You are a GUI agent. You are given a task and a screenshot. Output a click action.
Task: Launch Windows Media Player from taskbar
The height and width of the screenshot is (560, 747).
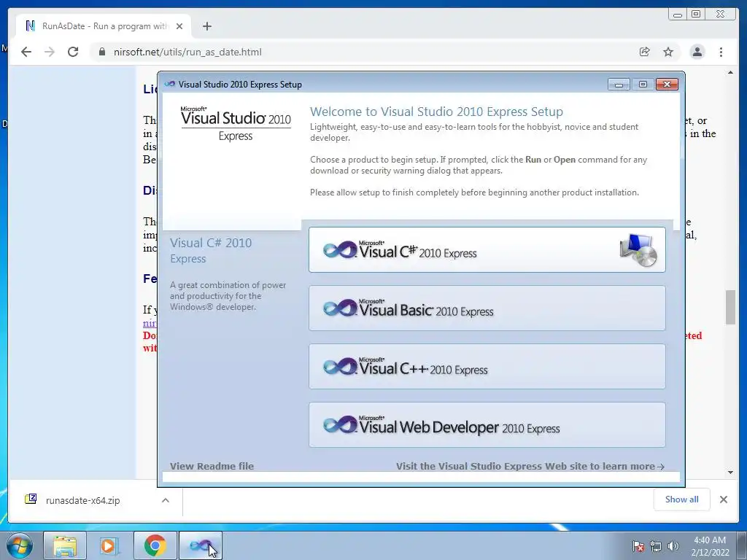[109, 545]
